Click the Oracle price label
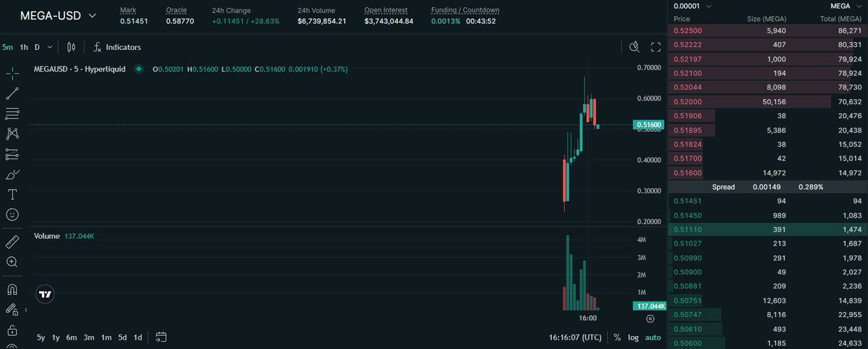Image resolution: width=868 pixels, height=349 pixels. tap(176, 10)
